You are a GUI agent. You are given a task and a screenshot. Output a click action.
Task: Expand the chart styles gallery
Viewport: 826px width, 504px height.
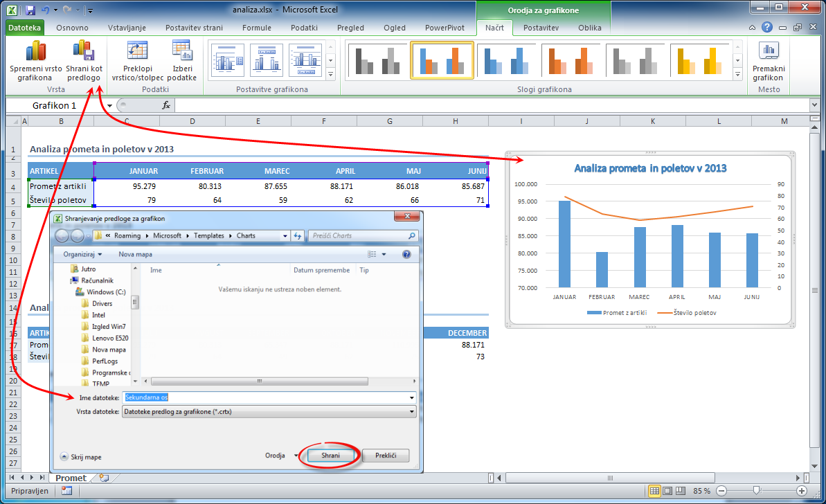pos(737,74)
